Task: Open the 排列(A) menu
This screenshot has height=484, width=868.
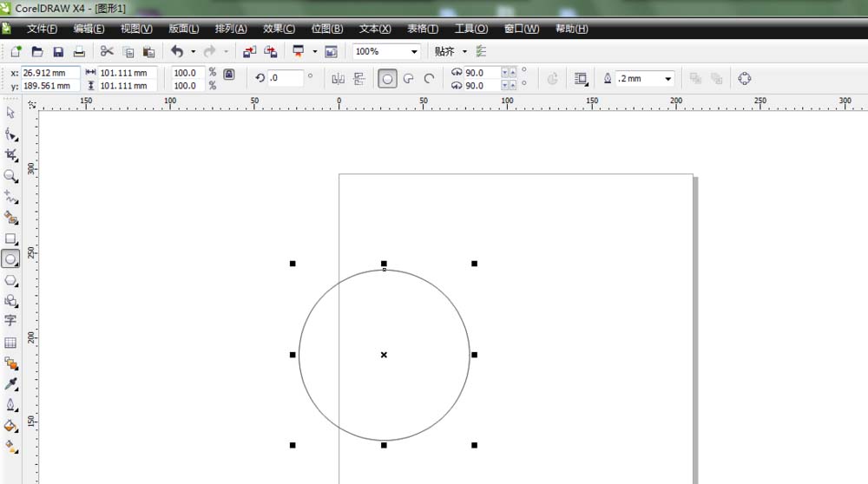Action: pyautogui.click(x=231, y=29)
